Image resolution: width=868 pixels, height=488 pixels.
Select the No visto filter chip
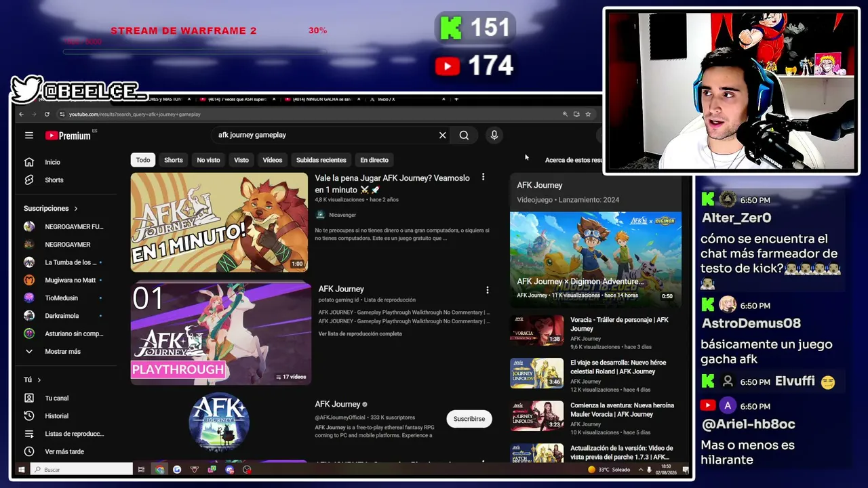click(208, 160)
